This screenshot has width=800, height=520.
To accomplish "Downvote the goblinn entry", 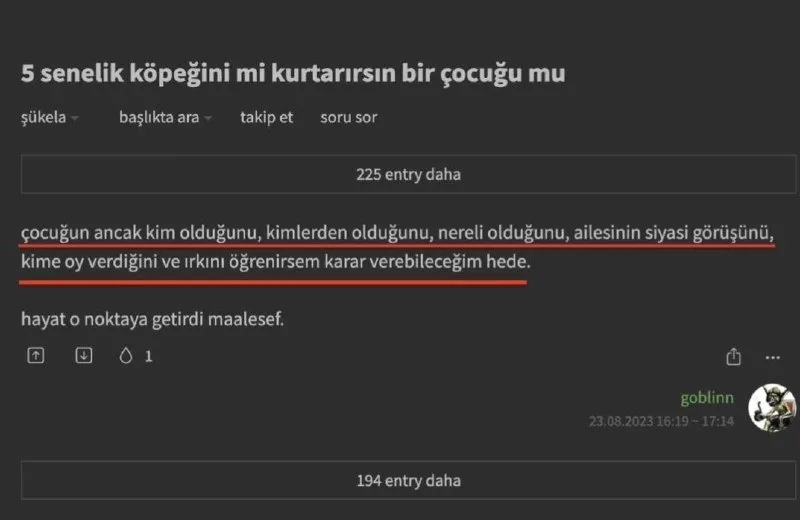I will (x=83, y=355).
